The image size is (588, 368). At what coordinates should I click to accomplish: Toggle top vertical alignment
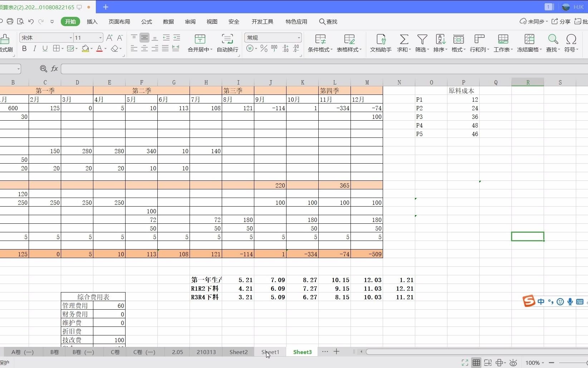point(134,37)
